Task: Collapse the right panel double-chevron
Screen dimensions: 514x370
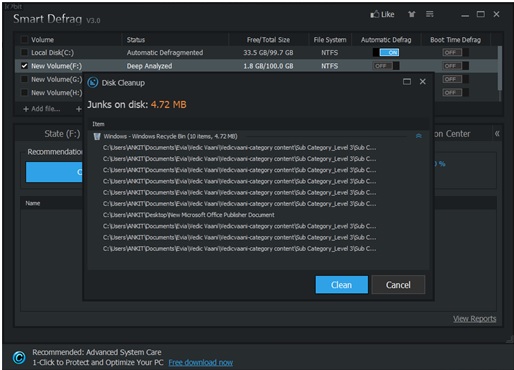Action: tap(497, 134)
